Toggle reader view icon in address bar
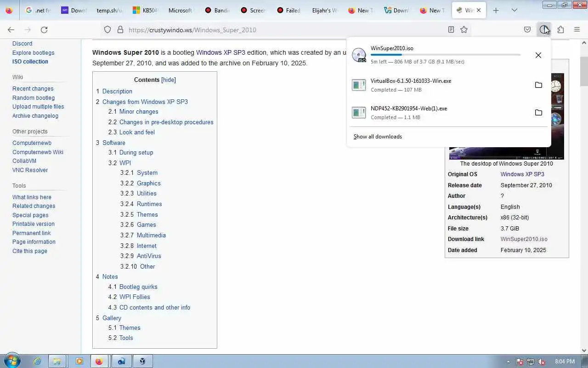The height and width of the screenshot is (368, 588). pyautogui.click(x=451, y=29)
